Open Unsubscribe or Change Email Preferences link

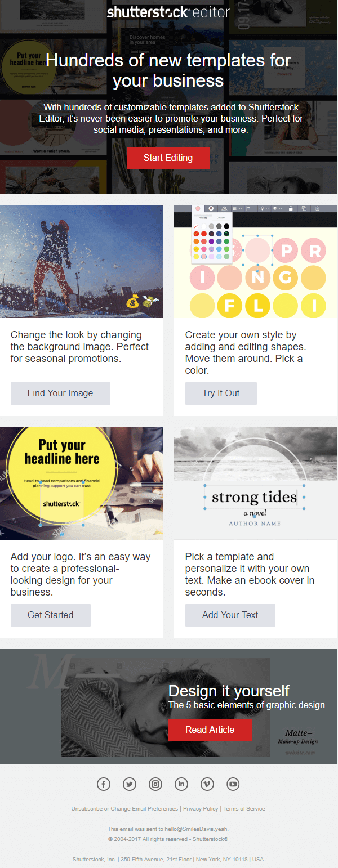124,809
